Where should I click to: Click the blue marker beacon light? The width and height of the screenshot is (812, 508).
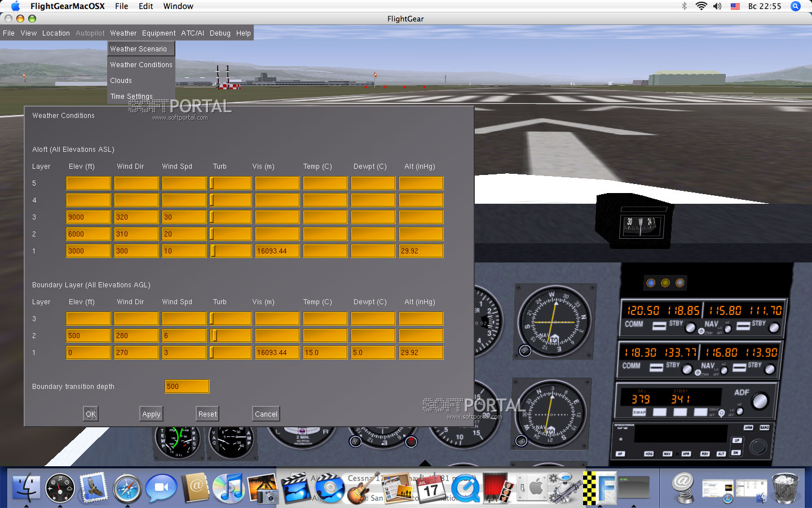point(651,283)
